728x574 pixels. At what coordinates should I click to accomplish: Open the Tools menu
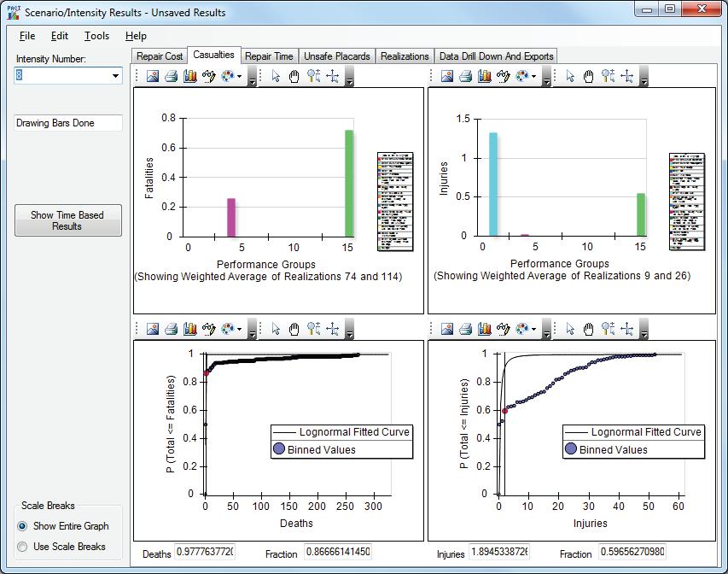pos(96,36)
